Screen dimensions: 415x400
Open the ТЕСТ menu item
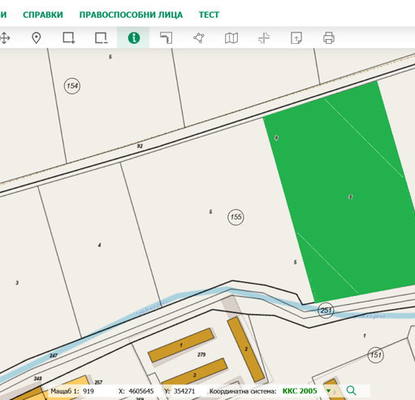click(x=209, y=15)
